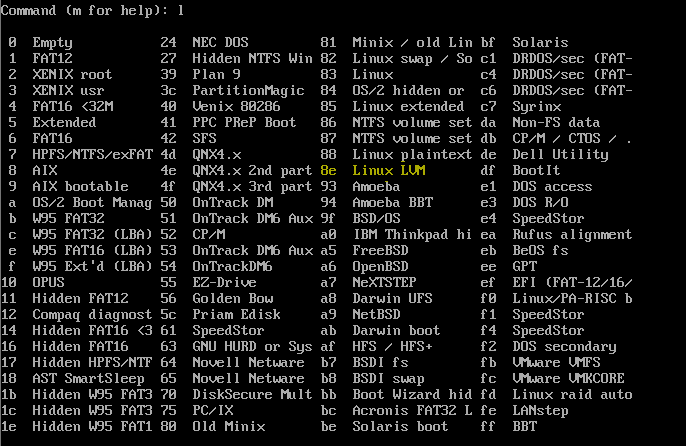Select the 'OPUS' partition type
This screenshot has height=446, width=686.
click(x=49, y=282)
